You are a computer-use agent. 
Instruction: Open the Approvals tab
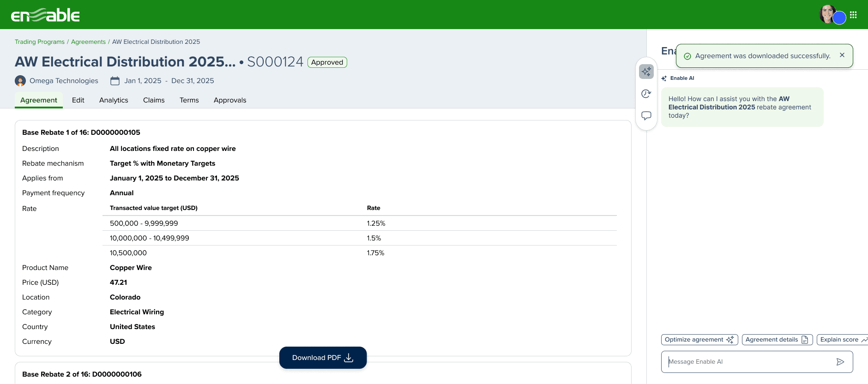(230, 100)
